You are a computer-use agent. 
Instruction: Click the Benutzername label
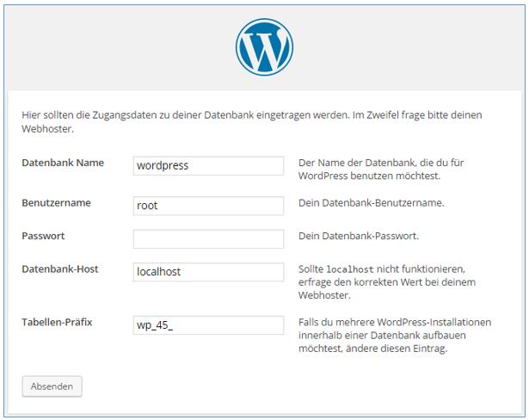57,202
